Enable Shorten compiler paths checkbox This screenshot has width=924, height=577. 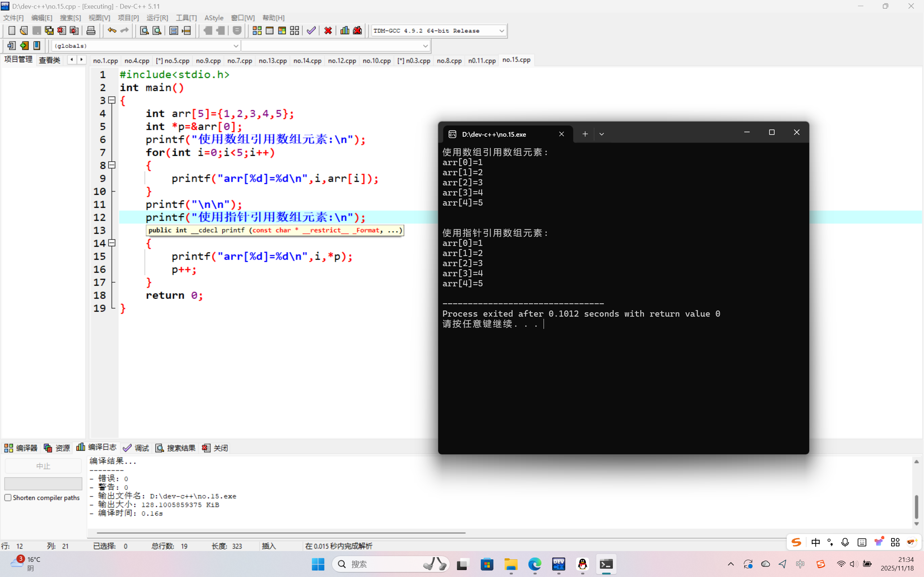pyautogui.click(x=8, y=498)
